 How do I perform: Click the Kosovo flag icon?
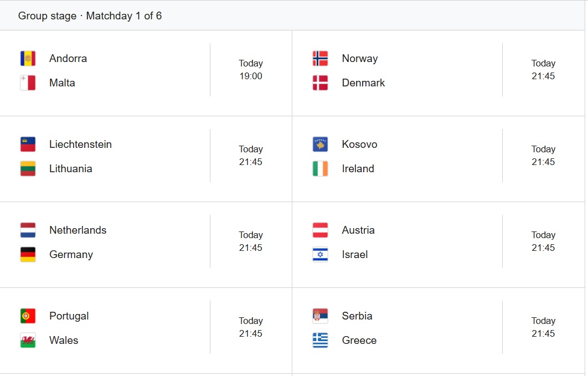[320, 145]
